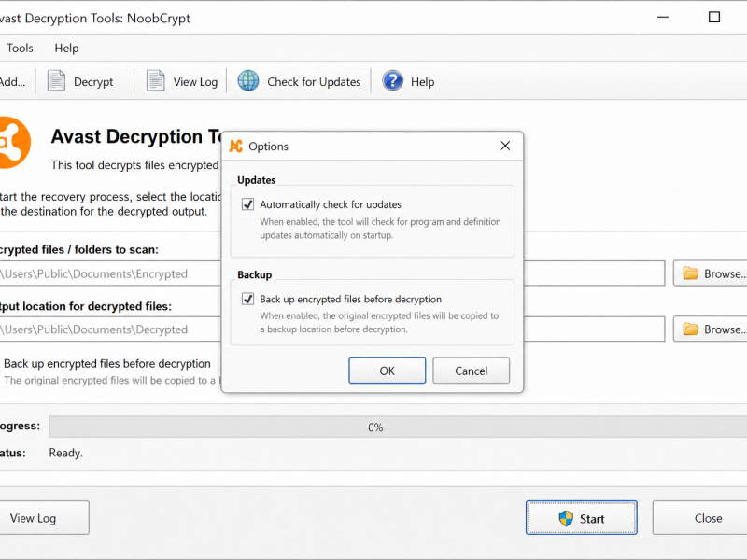The image size is (747, 560).
Task: Toggle Back up encrypted files checkbox in Options
Action: click(247, 299)
